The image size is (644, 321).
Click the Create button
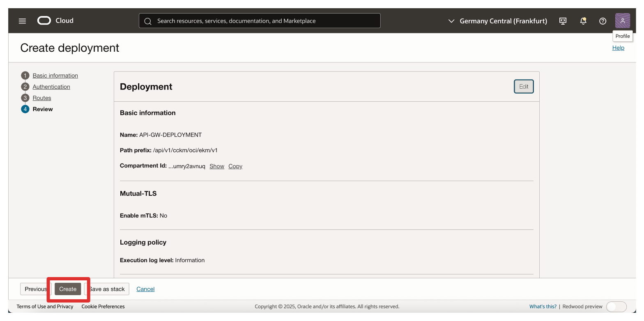tap(68, 289)
